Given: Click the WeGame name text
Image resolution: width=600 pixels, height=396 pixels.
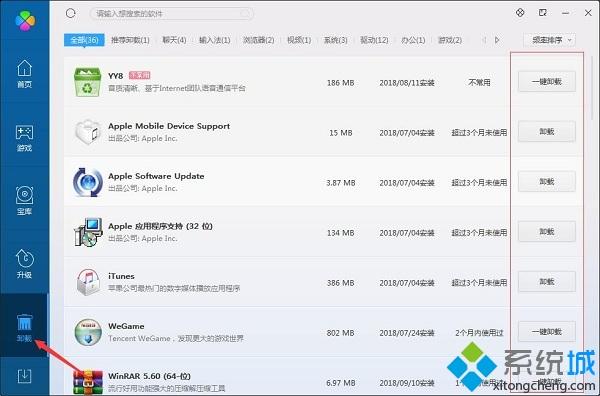Looking at the screenshot, I should coord(126,326).
